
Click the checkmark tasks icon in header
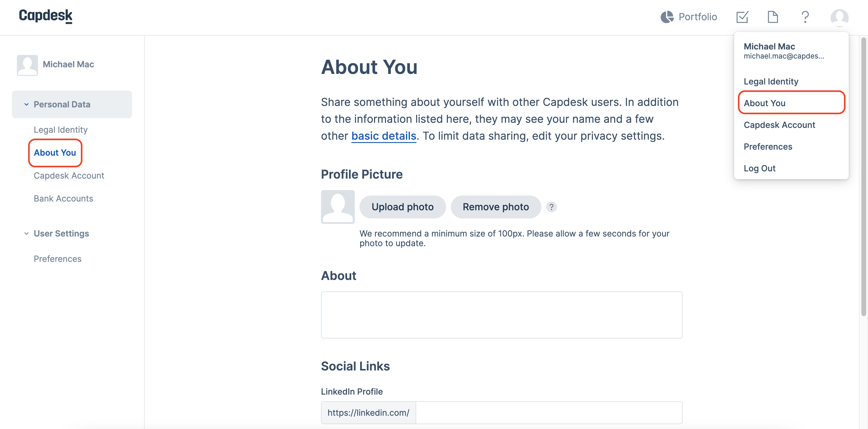(742, 17)
